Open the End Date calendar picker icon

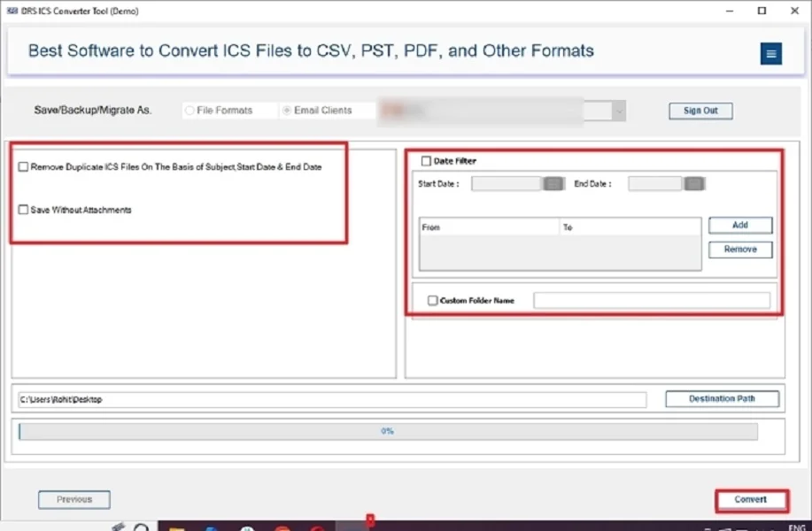point(694,184)
